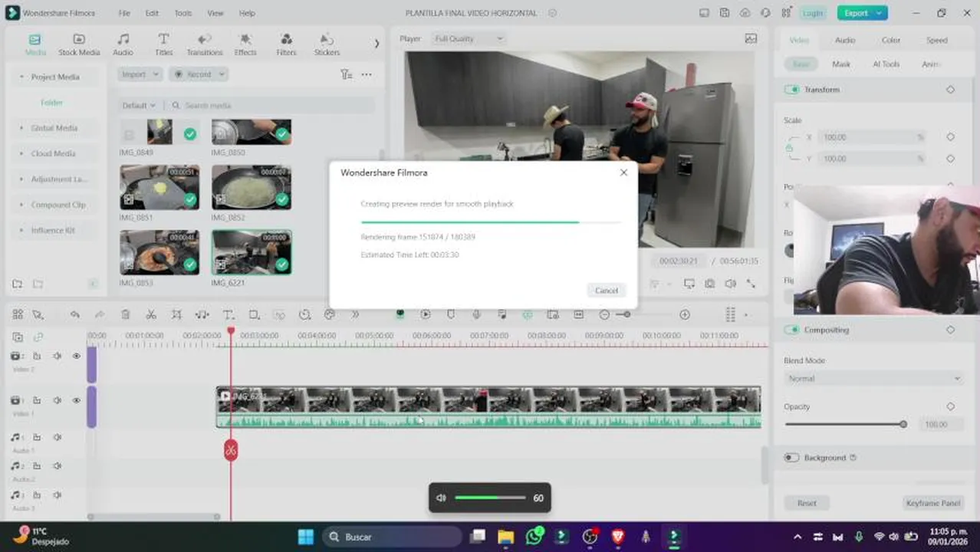980x552 pixels.
Task: Switch to the Mask sub-tab
Action: (841, 64)
